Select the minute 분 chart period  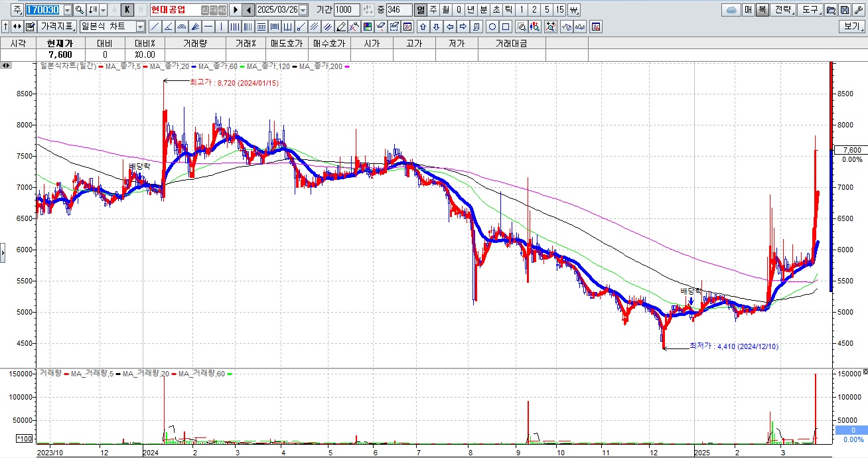(x=483, y=10)
